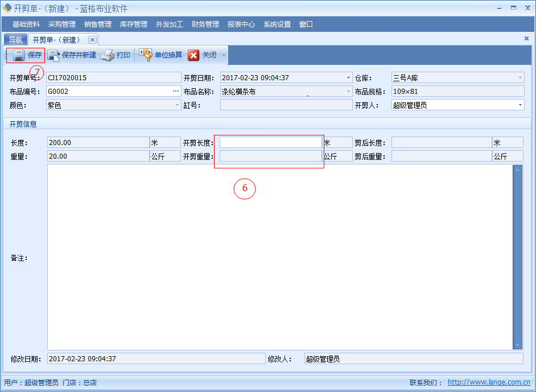This screenshot has width=536, height=392.
Task: Expand the toolbar overflow arrow after 关闭
Action: [x=224, y=56]
